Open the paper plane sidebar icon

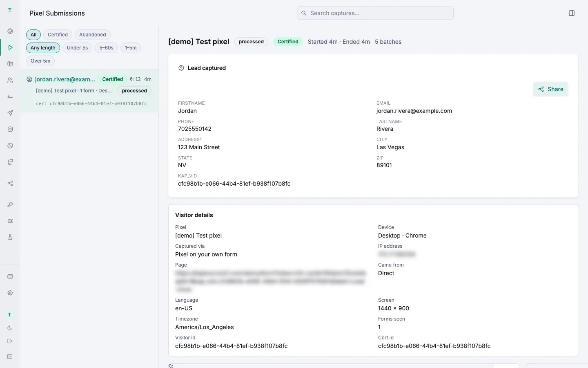(10, 113)
